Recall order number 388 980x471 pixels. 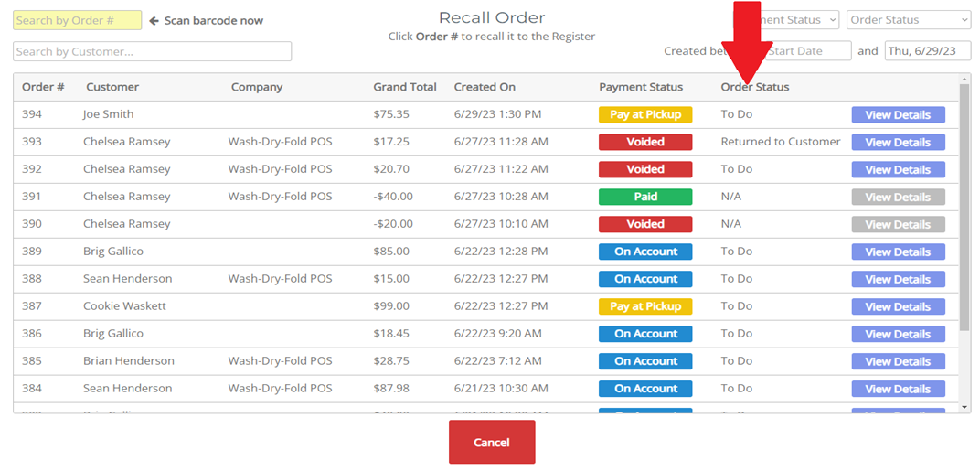click(32, 279)
